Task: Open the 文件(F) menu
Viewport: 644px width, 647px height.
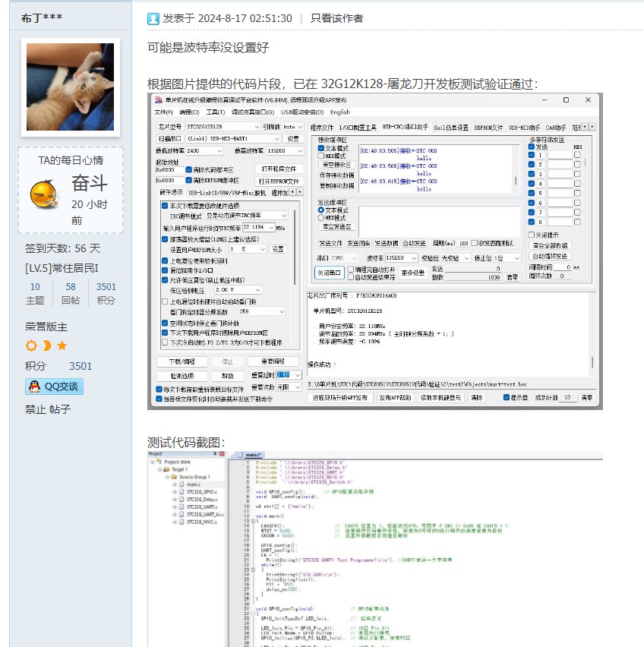Action: tap(163, 112)
